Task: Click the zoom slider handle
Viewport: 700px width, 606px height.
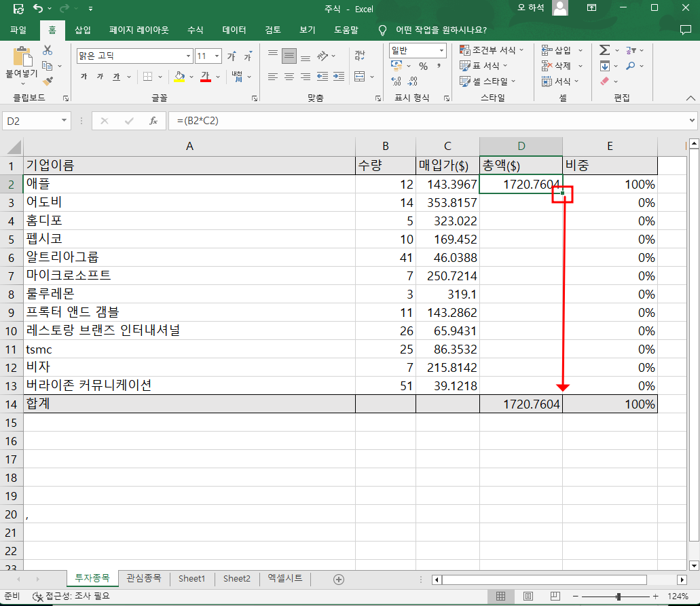Action: [x=619, y=596]
